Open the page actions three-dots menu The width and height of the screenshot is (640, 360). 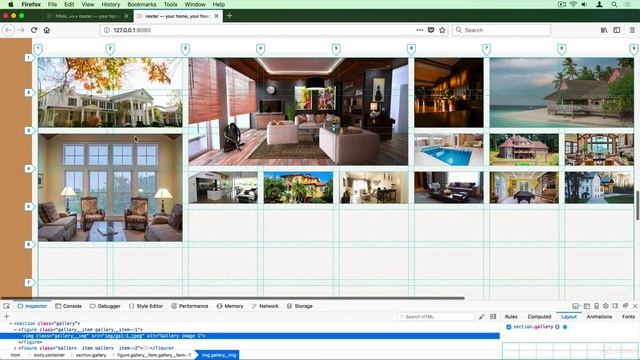coord(420,30)
